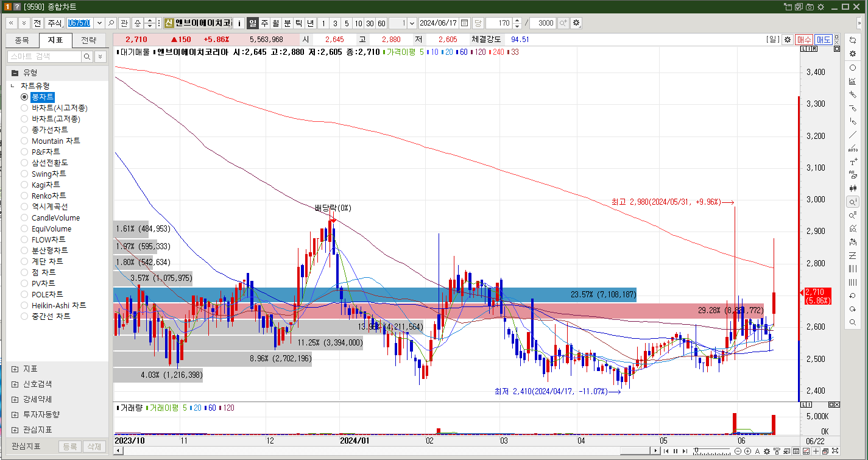Switch to the 전략 tab

(88, 41)
